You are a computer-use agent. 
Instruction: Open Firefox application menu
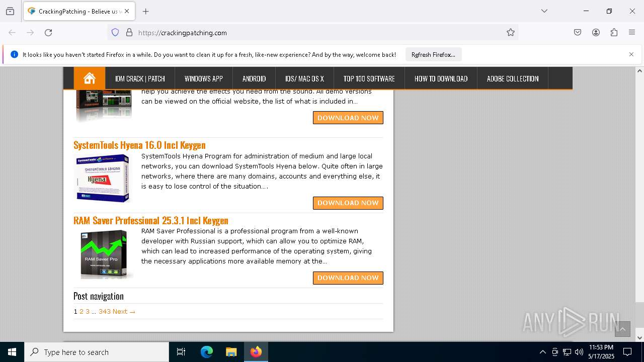(x=632, y=33)
